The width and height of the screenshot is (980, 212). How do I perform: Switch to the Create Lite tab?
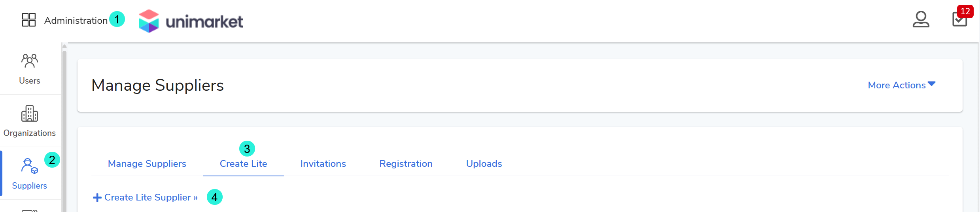[x=243, y=164]
